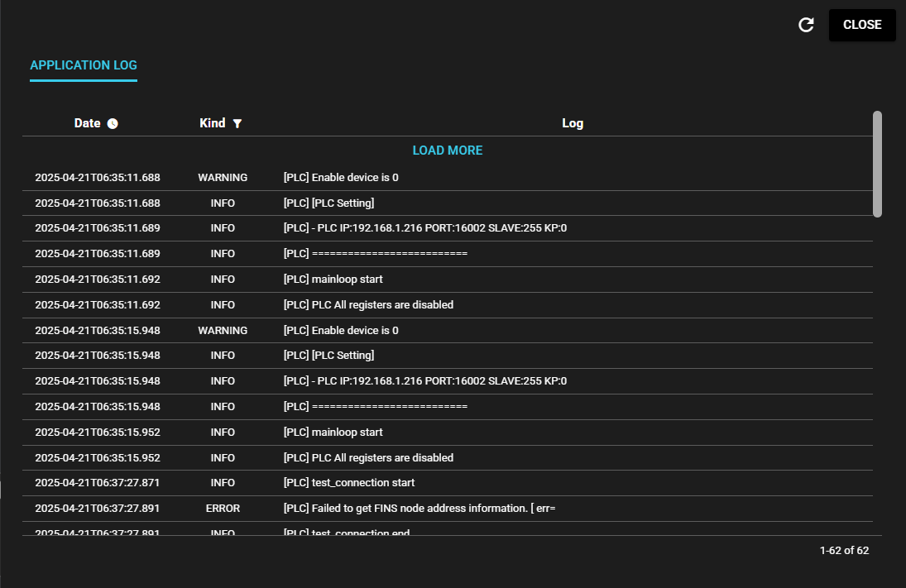Click the '1-62 of 62' pagination text
Viewport: 906px width, 588px height.
point(844,551)
